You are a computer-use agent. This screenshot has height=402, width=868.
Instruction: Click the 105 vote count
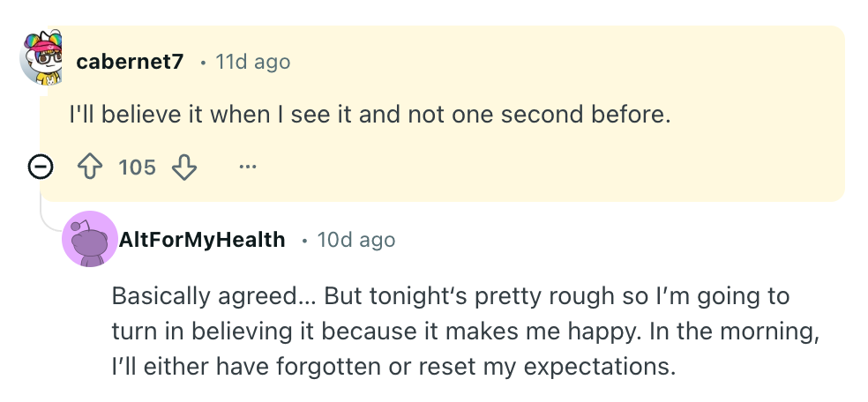click(x=137, y=167)
